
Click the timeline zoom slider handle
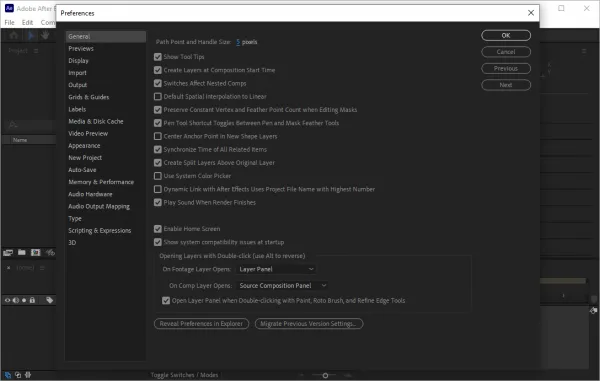[x=325, y=376]
